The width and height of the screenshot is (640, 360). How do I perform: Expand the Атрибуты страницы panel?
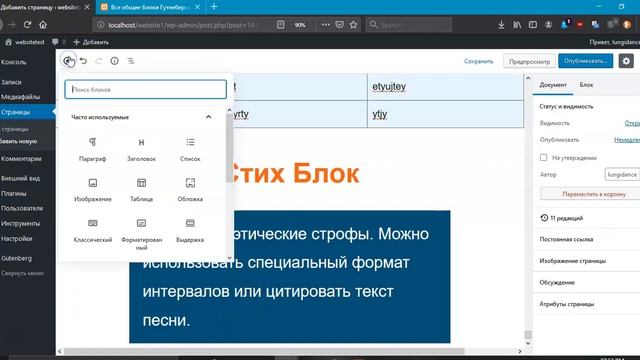(x=586, y=304)
